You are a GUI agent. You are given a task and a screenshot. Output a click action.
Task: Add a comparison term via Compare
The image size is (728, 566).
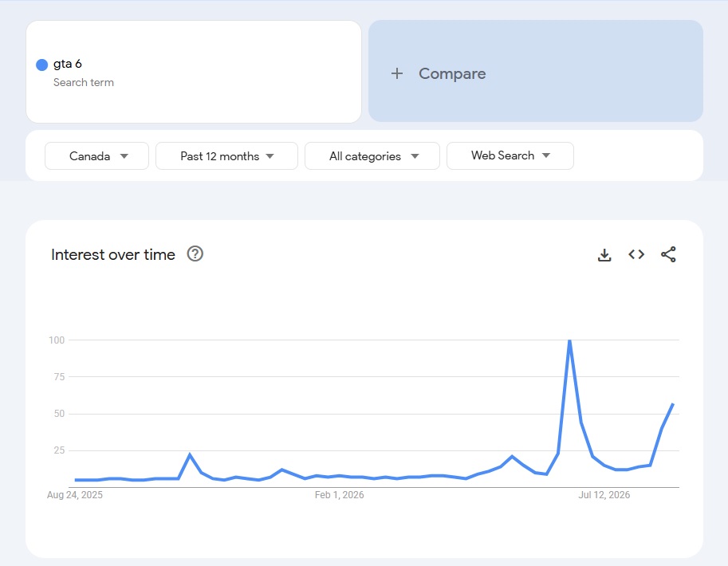(x=536, y=71)
